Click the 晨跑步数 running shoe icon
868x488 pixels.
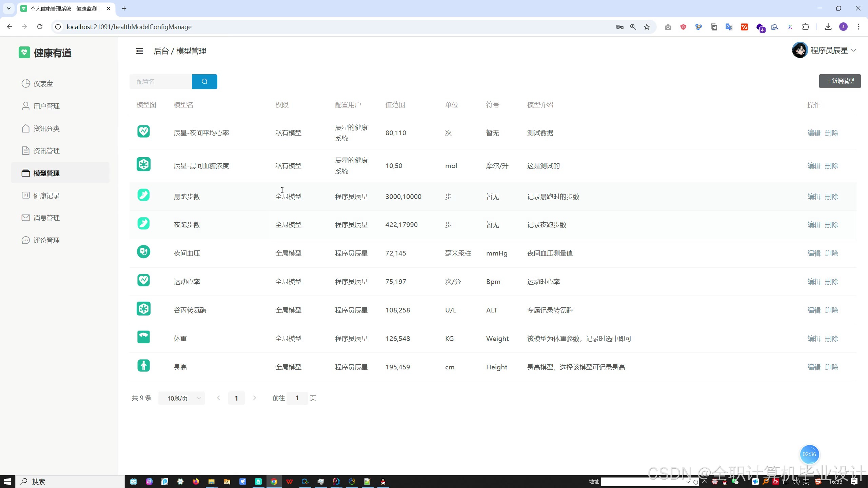pos(143,195)
